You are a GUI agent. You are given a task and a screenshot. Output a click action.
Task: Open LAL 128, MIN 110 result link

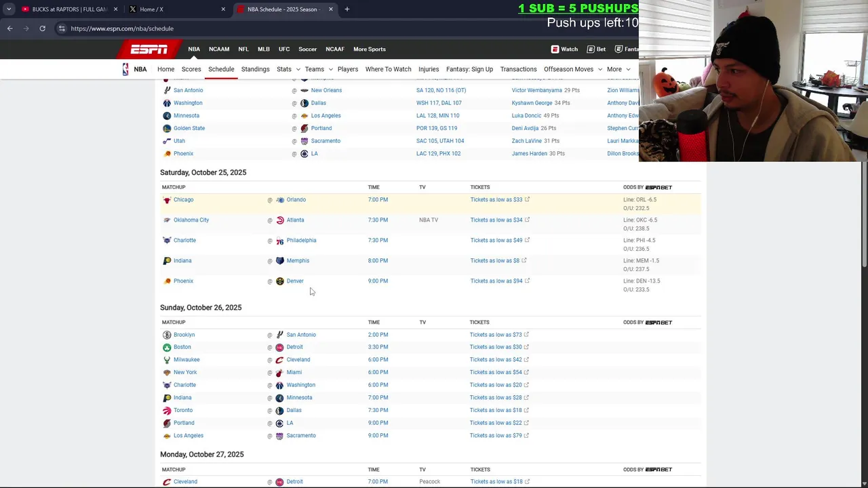(x=438, y=116)
